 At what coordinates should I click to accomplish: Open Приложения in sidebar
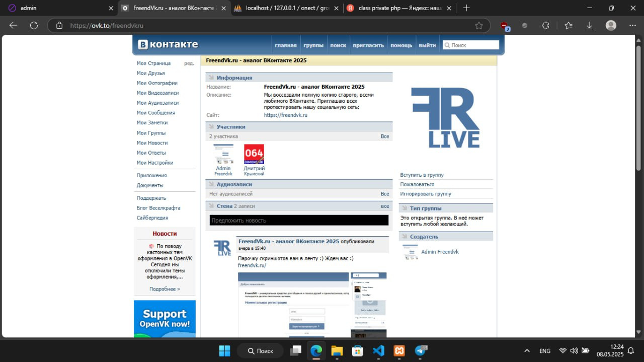(x=151, y=175)
